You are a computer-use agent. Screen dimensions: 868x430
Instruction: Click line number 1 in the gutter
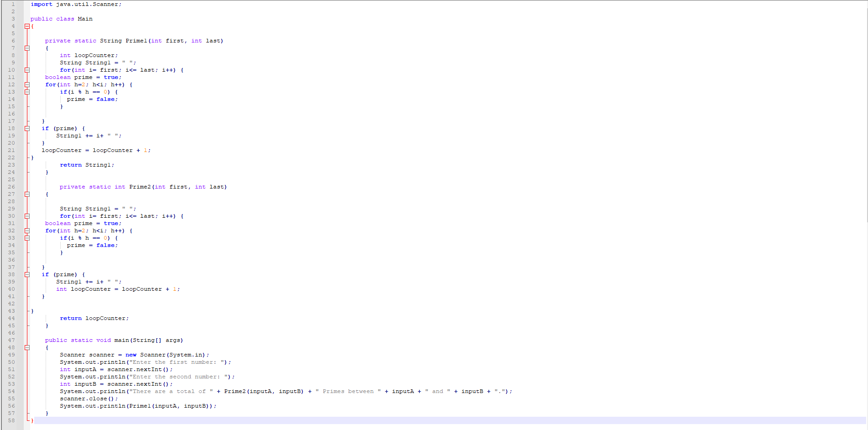(x=13, y=4)
